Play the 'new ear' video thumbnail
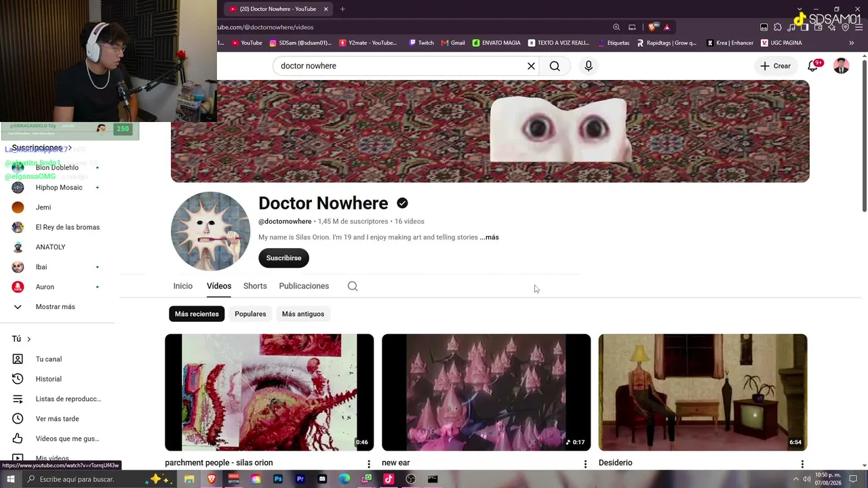 tap(486, 392)
